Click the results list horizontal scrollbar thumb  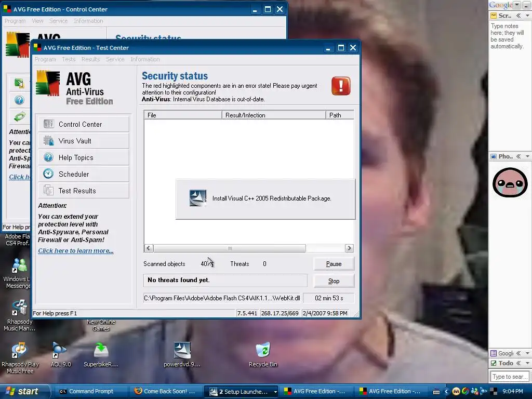[x=230, y=248]
